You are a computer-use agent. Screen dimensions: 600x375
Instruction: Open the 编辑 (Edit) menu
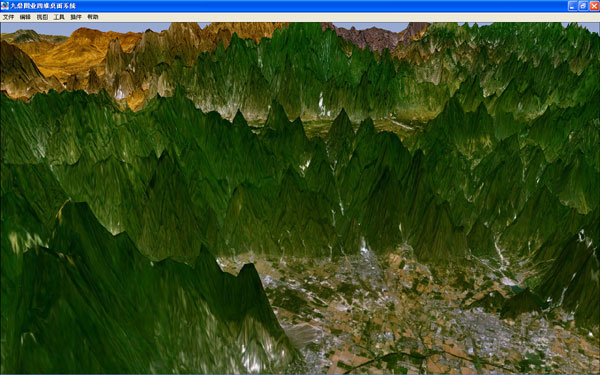tap(25, 17)
